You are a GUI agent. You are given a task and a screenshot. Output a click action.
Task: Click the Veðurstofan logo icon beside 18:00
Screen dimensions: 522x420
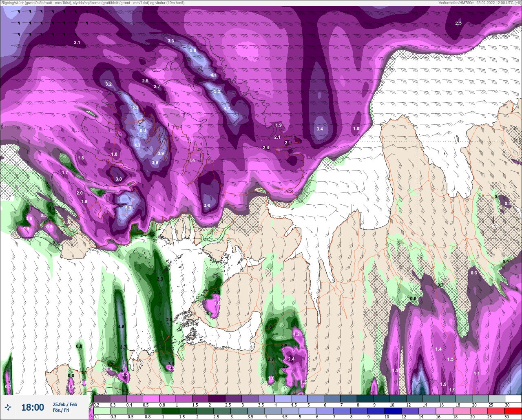[x=8, y=407]
